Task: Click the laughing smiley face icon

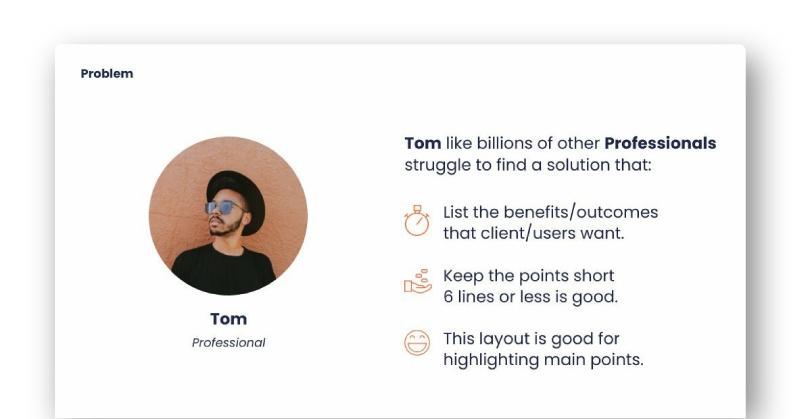Action: click(x=417, y=342)
